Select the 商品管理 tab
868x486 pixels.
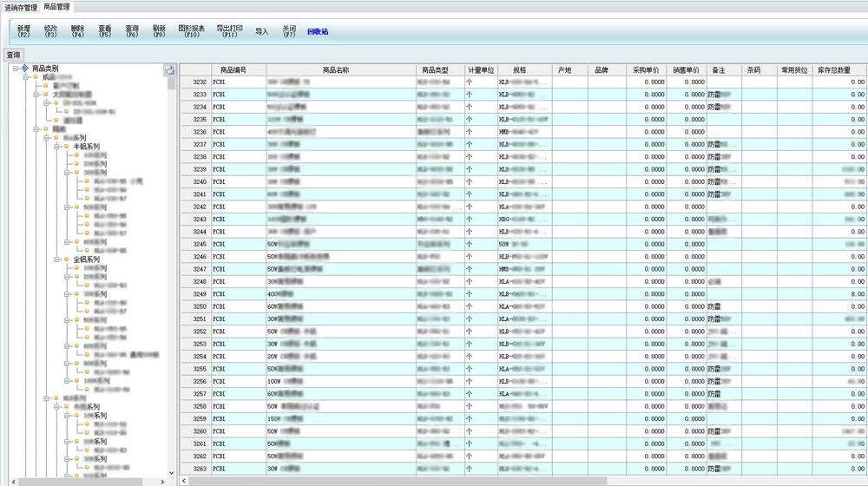click(57, 7)
